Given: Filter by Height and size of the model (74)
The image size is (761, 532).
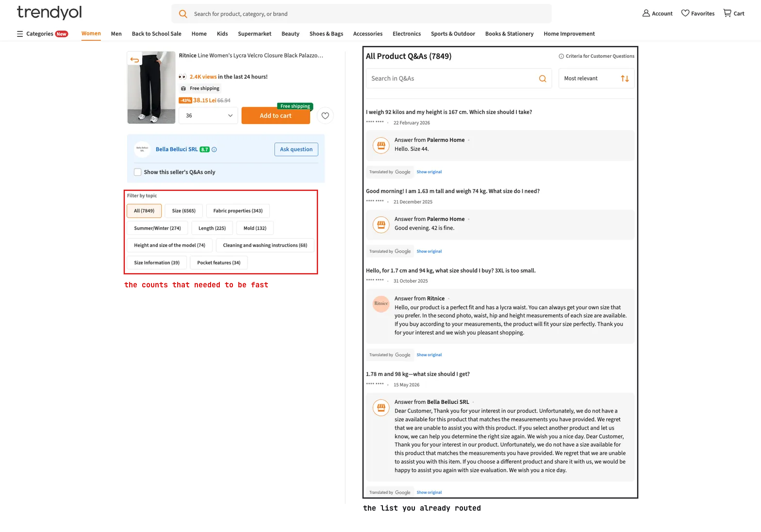Looking at the screenshot, I should click(169, 246).
